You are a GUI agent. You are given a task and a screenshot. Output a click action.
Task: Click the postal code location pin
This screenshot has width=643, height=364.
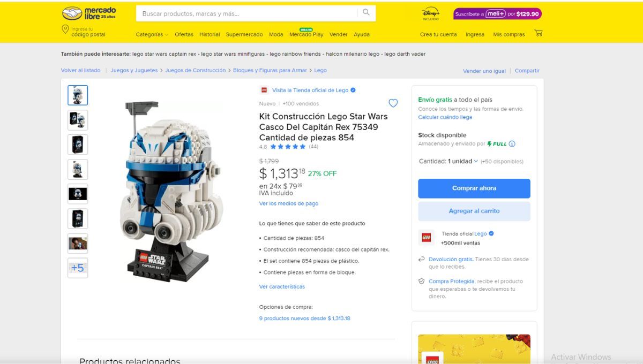65,29
